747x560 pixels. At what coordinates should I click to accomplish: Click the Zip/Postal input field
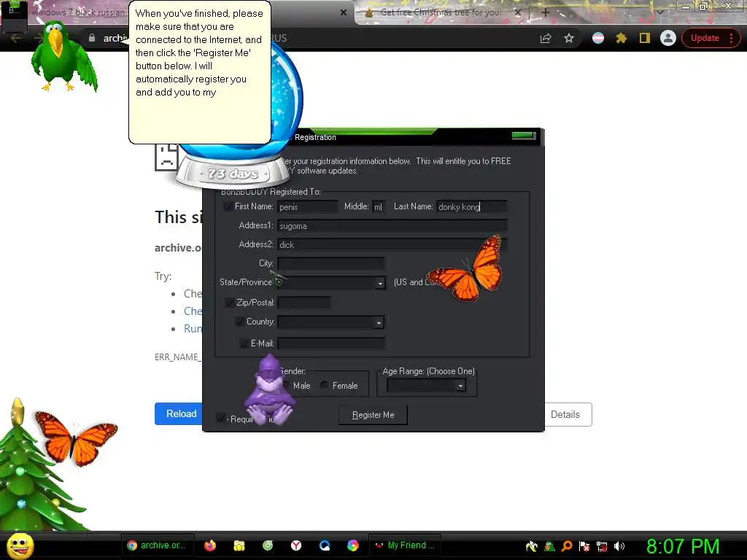pos(304,303)
